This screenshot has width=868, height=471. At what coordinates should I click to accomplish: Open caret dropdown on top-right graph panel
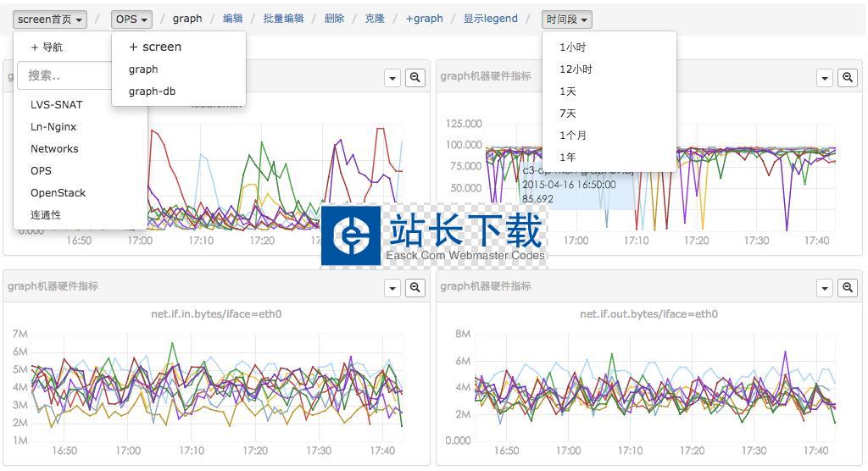(824, 78)
